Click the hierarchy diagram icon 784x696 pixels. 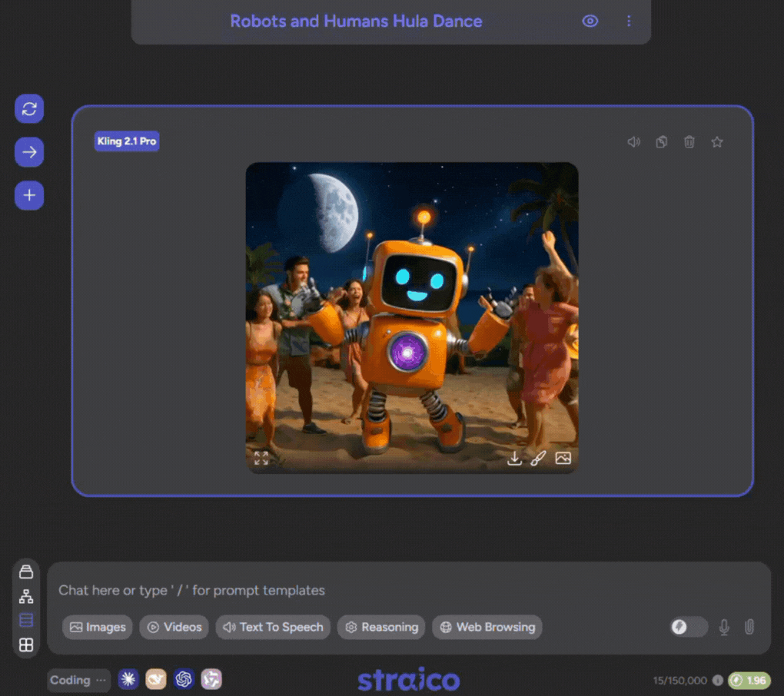coord(26,596)
